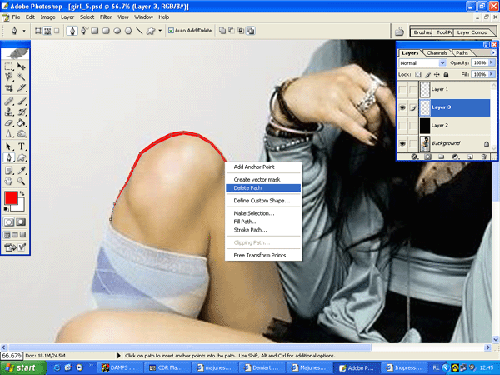Toggle lock all padlock icon

[x=446, y=74]
